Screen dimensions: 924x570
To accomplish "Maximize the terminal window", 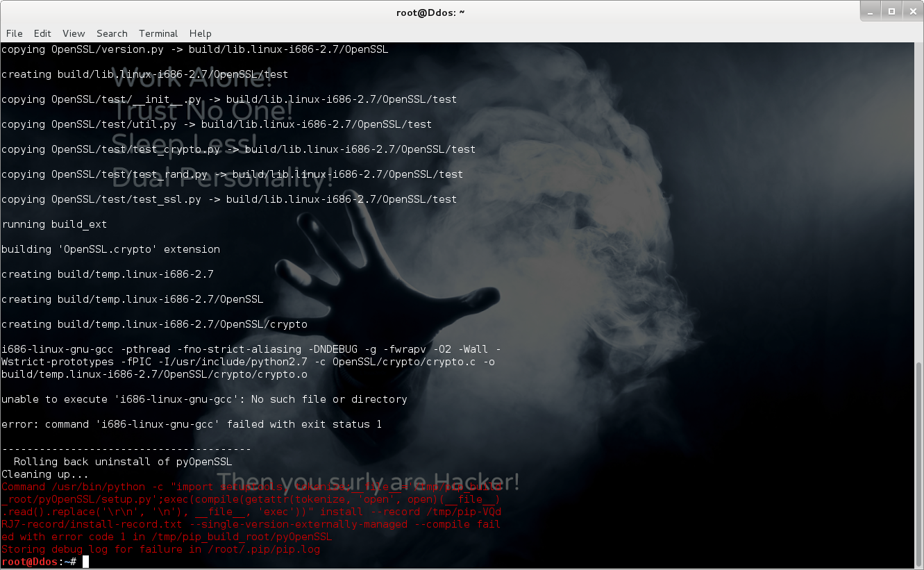I will 891,11.
